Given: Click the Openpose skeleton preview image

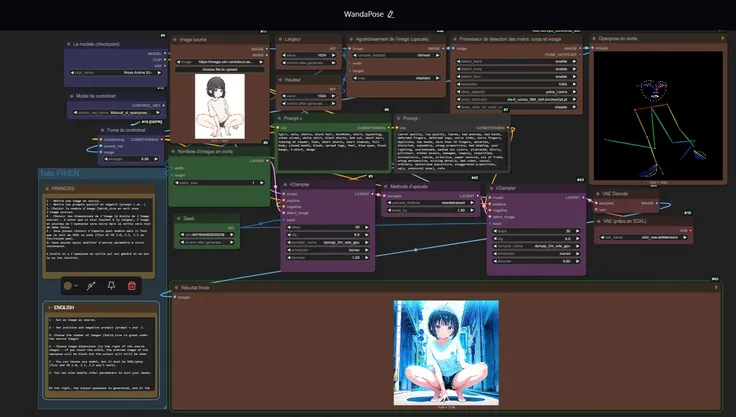Looking at the screenshot, I should pos(658,116).
